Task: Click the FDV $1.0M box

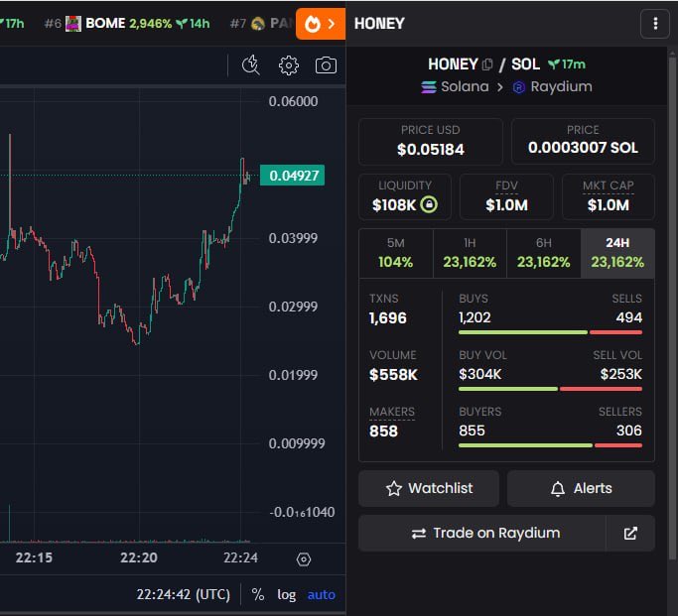Action: pos(506,197)
